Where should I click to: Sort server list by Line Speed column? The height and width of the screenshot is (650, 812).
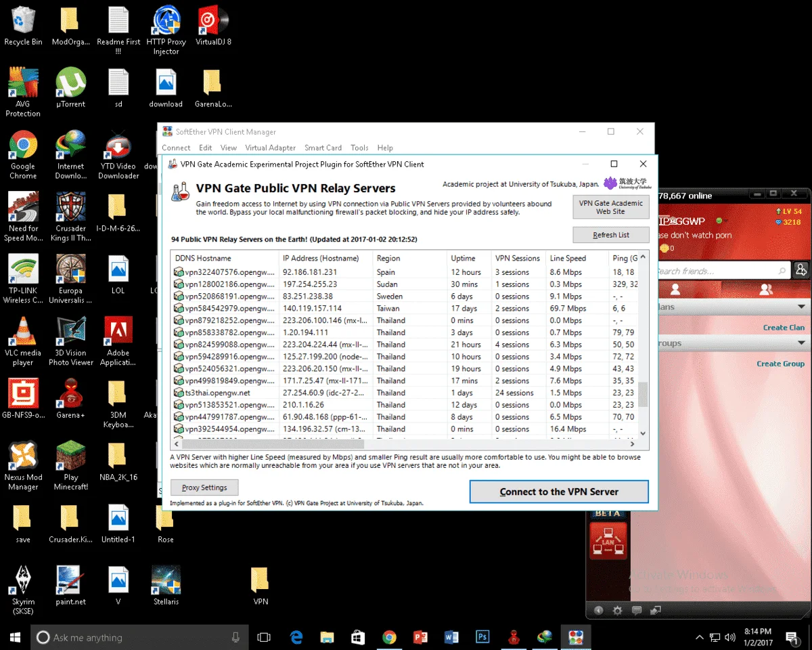click(x=576, y=258)
